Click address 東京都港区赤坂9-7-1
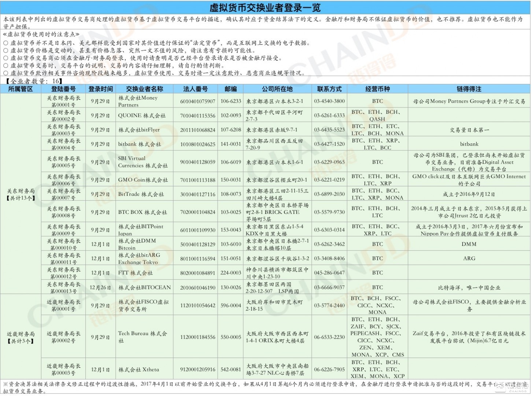This screenshot has height=396, width=532. [x=272, y=130]
